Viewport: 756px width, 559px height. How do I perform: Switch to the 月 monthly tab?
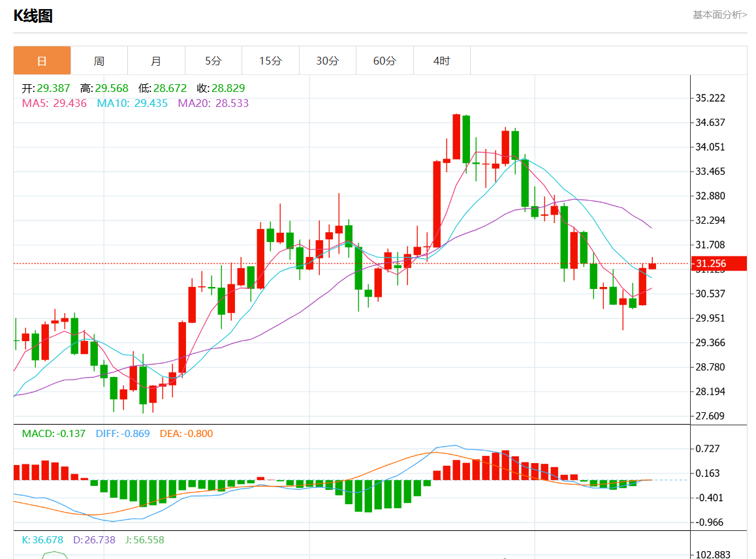[156, 61]
